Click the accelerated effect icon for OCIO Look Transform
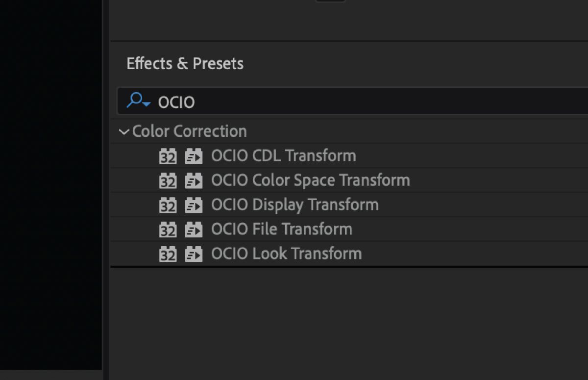Screen dimensions: 588x380 point(194,253)
